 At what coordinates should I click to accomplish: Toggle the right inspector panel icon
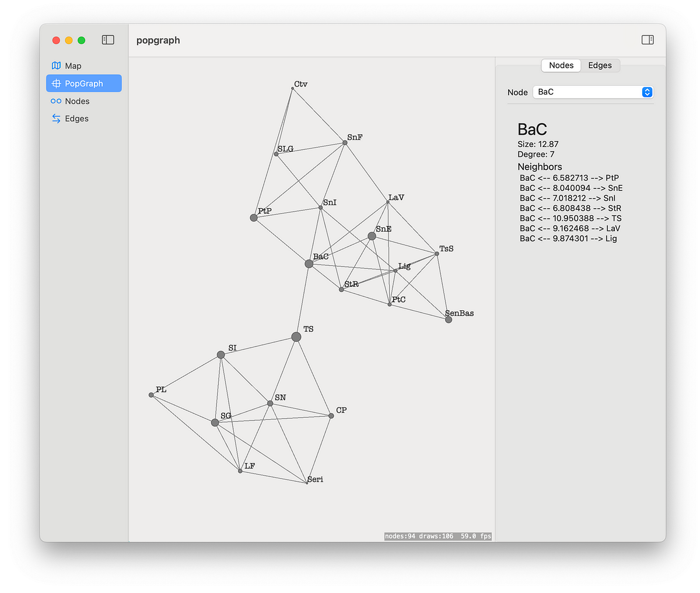click(x=647, y=40)
